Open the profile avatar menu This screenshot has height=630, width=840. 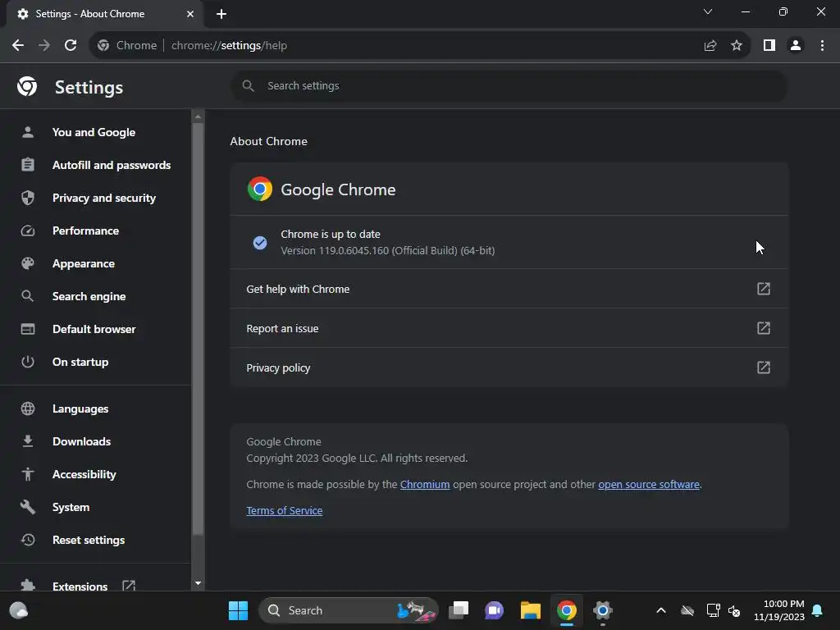[796, 46]
